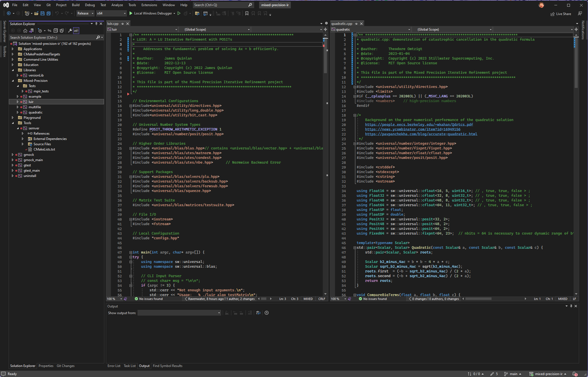Click the main branch button in status bar
Image resolution: width=588 pixels, height=377 pixels.
[x=513, y=374]
